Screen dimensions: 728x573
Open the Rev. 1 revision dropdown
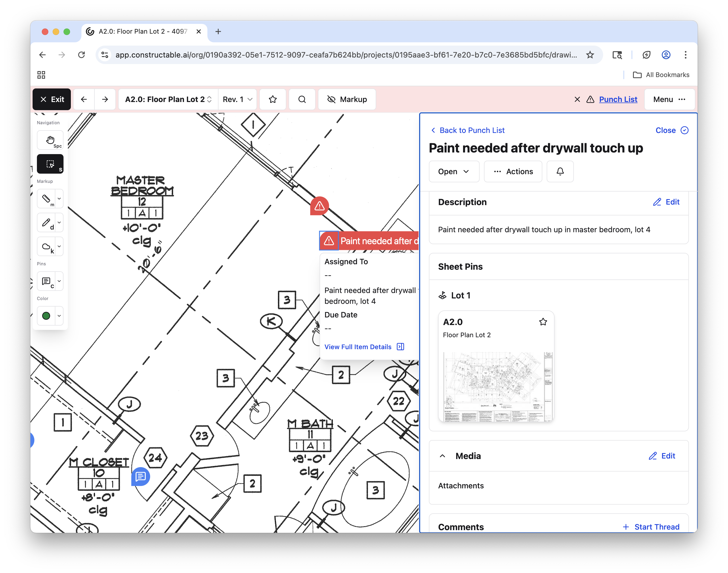coord(237,99)
